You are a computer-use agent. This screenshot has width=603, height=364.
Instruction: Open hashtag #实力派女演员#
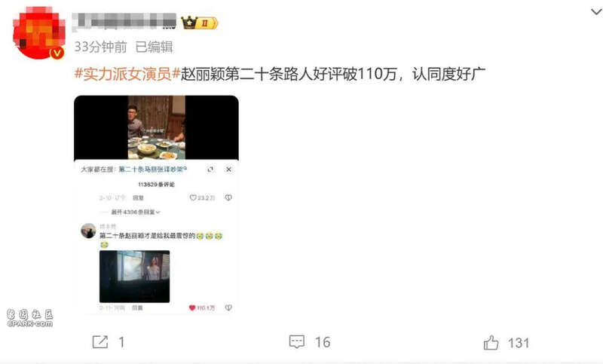click(x=127, y=74)
